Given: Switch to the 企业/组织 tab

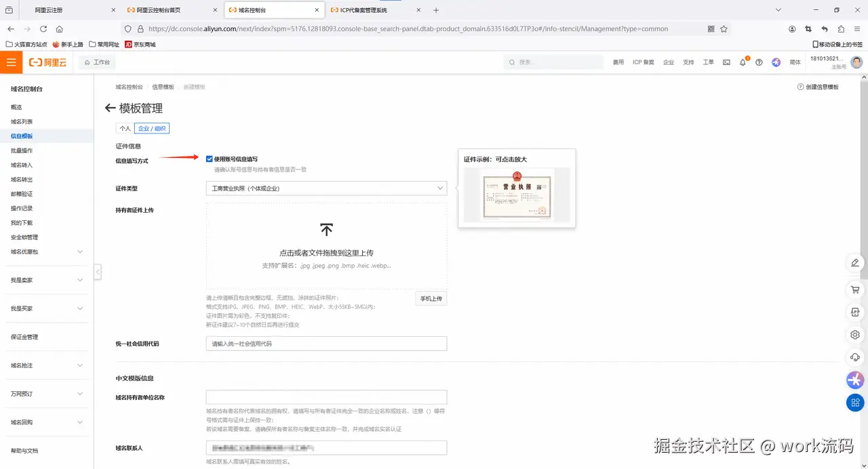Looking at the screenshot, I should 151,128.
